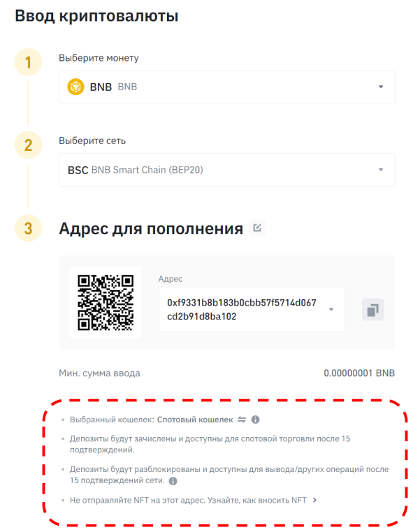Select the BNB Smart Chain (BEP20) network field
Screen dimensions: 420x530
tap(226, 170)
